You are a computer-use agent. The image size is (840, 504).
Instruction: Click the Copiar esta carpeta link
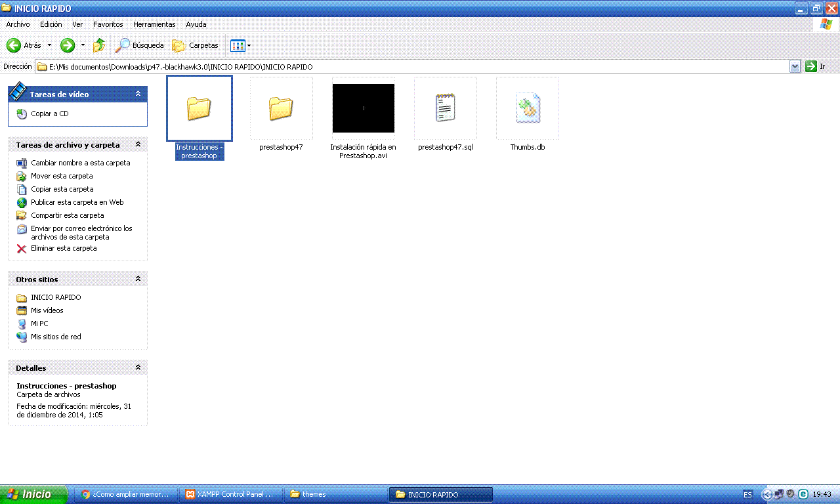tap(62, 189)
